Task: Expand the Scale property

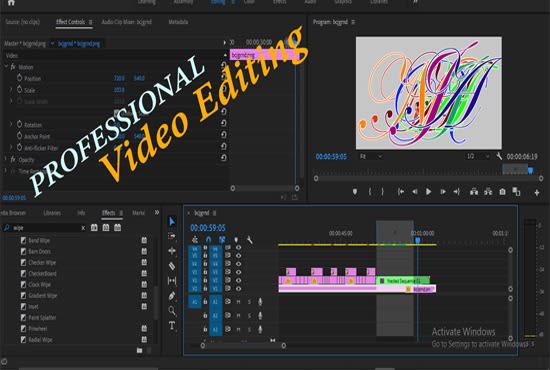Action: [x=11, y=90]
